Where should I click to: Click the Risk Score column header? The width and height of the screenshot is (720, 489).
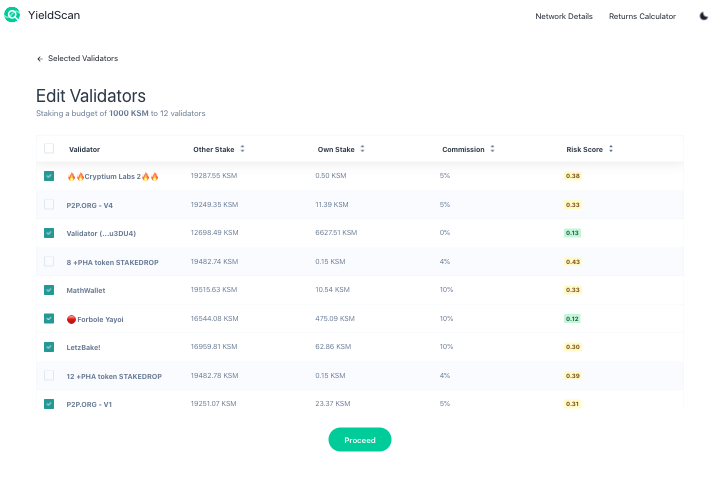coord(584,149)
